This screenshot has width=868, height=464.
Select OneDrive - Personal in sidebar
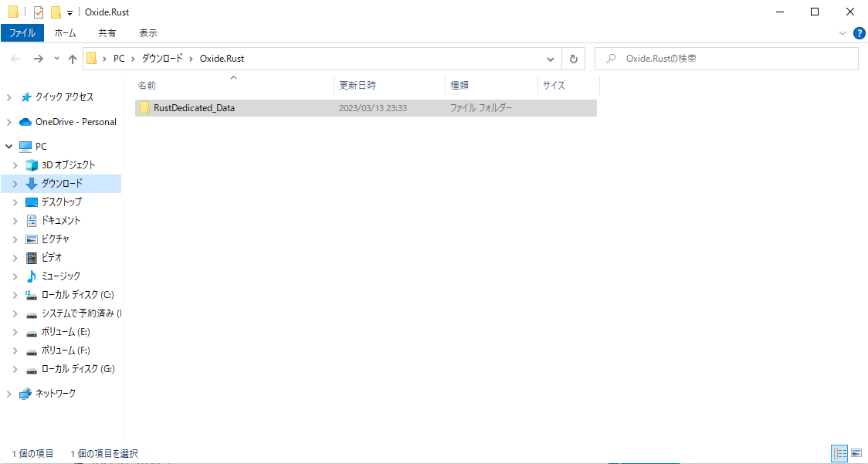[x=76, y=122]
